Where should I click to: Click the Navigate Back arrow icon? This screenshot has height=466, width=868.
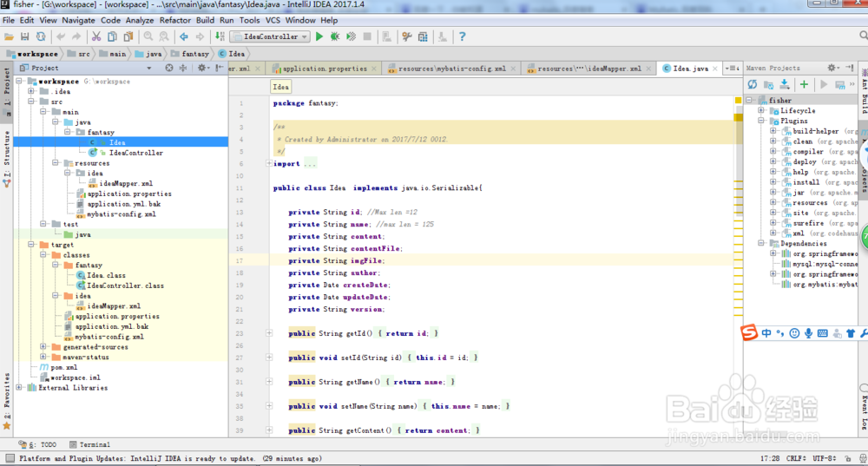(184, 37)
